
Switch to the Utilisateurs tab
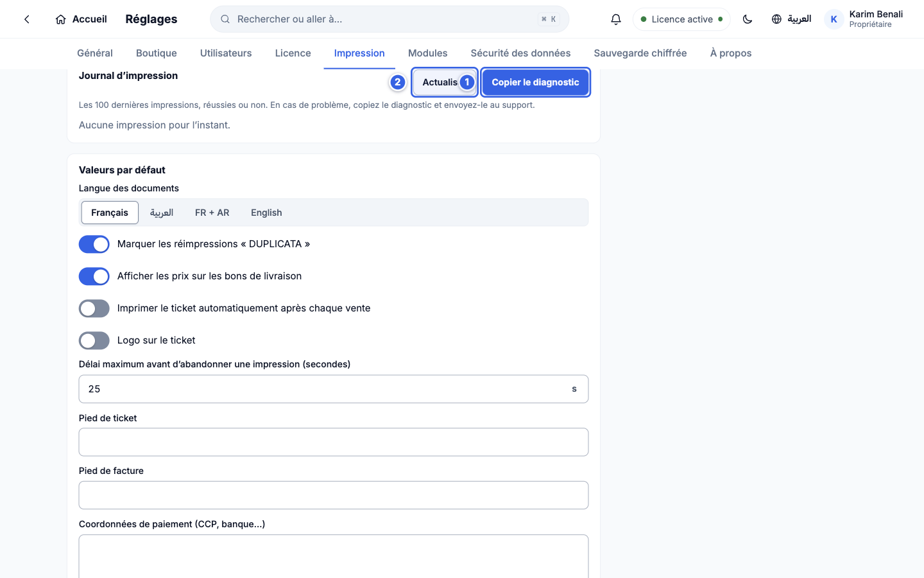pos(226,53)
